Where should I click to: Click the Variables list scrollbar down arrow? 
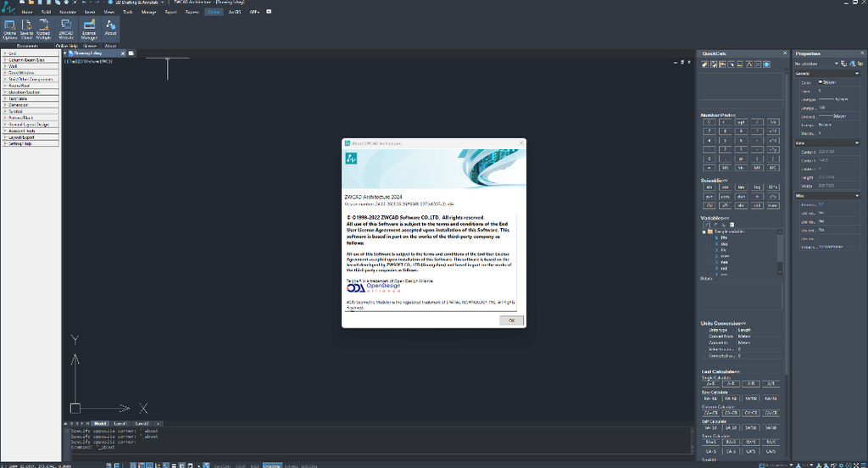(780, 272)
